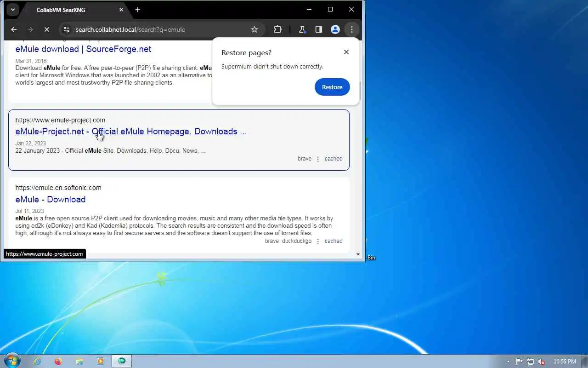Screen dimensions: 588x368
Task: Open more options dots for Softonic result
Action: coord(318,241)
